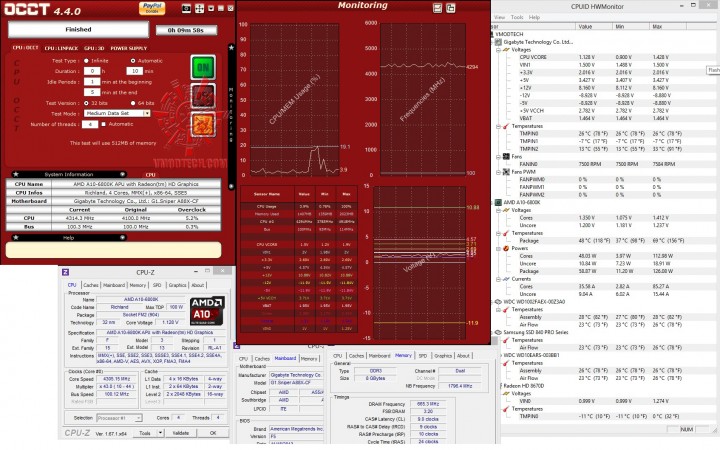Click the Fans icon under Gigabyte in HWMonitor
The image size is (720, 450).
[506, 157]
